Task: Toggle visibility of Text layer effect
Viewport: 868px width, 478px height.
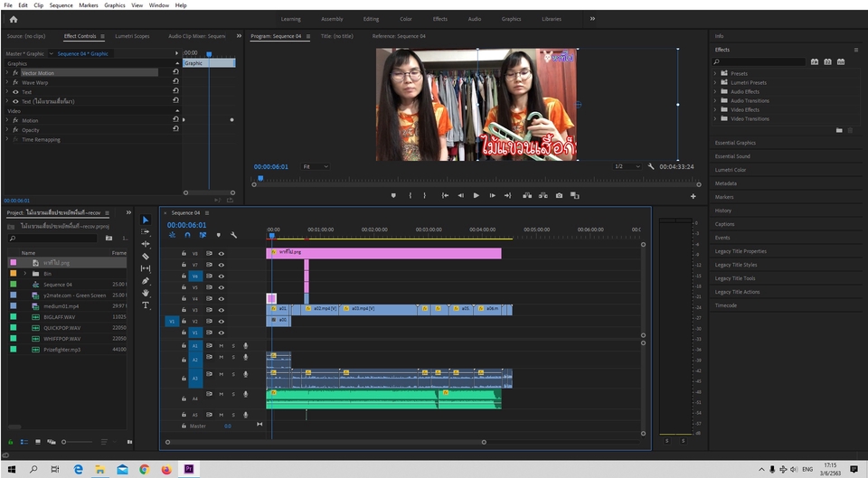Action: (x=15, y=92)
